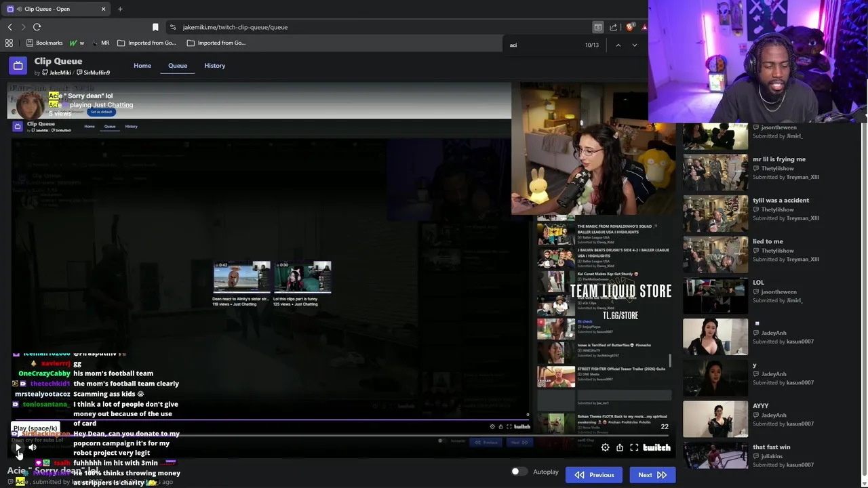Open the Bookmarks folder
The height and width of the screenshot is (488, 868).
click(45, 43)
